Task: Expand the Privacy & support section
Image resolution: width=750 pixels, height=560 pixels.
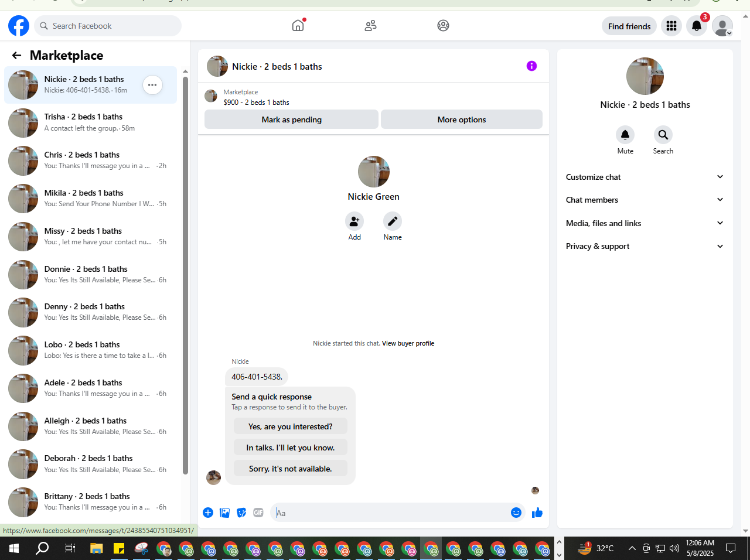Action: (x=645, y=246)
